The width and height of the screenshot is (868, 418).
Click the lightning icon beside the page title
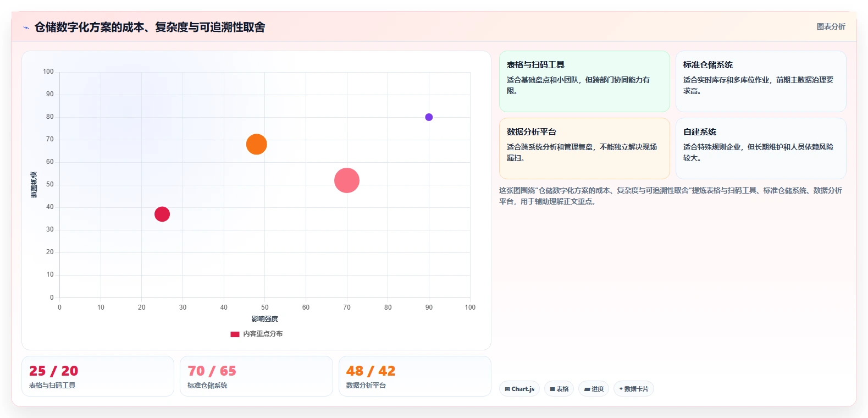pos(26,28)
